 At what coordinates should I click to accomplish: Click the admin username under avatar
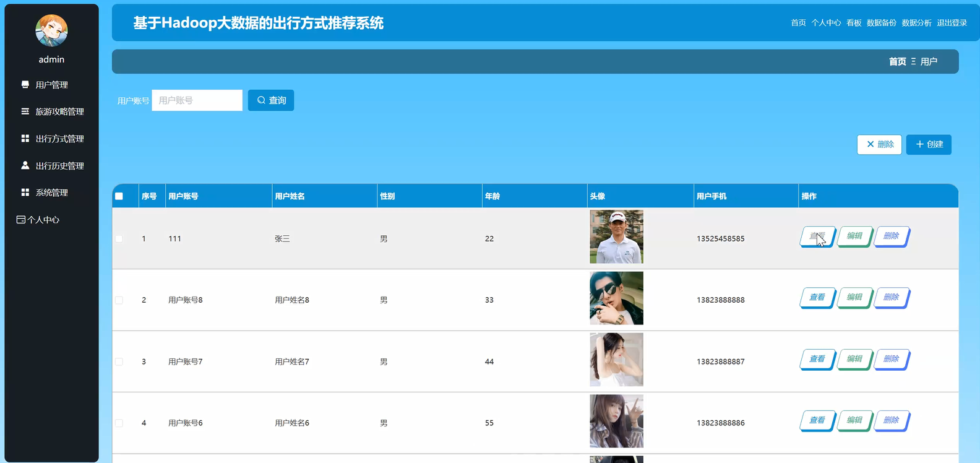(x=51, y=59)
